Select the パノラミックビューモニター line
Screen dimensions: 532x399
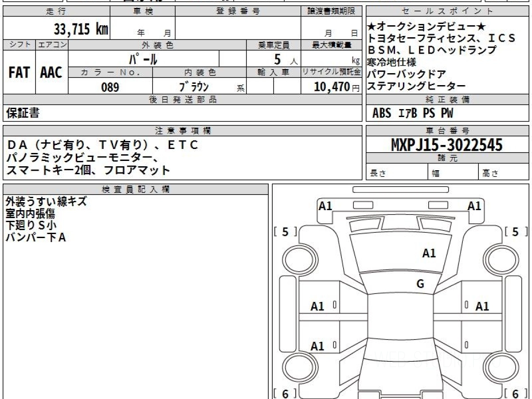pyautogui.click(x=82, y=157)
